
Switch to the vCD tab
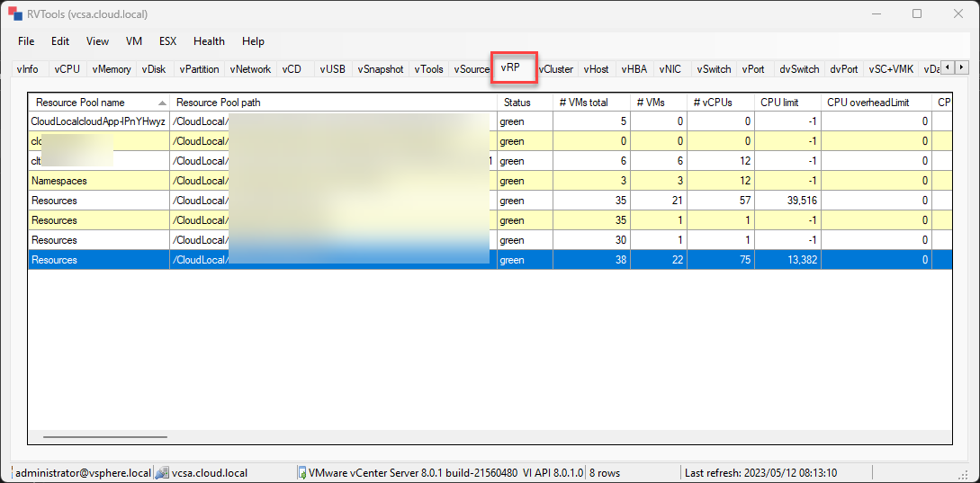pos(292,69)
